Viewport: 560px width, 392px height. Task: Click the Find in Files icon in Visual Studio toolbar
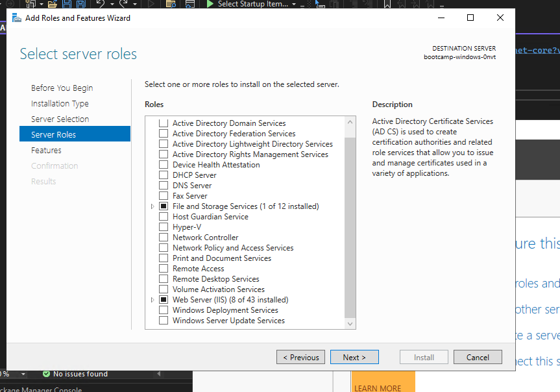tap(171, 5)
